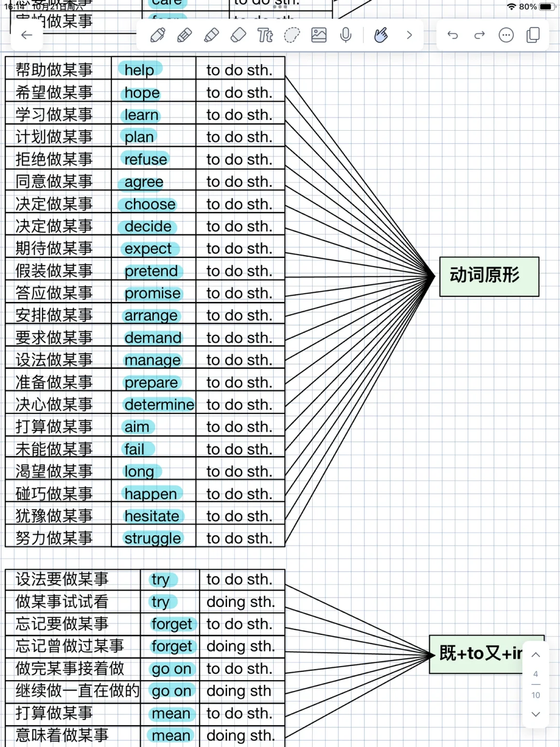The width and height of the screenshot is (560, 747).
Task: Tap the highlighted word manage
Action: [152, 360]
